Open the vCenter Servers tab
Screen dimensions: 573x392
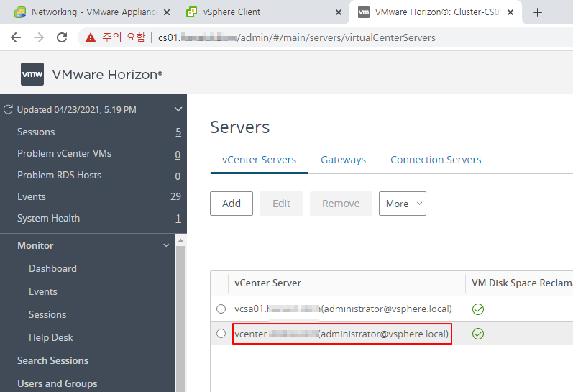(259, 160)
